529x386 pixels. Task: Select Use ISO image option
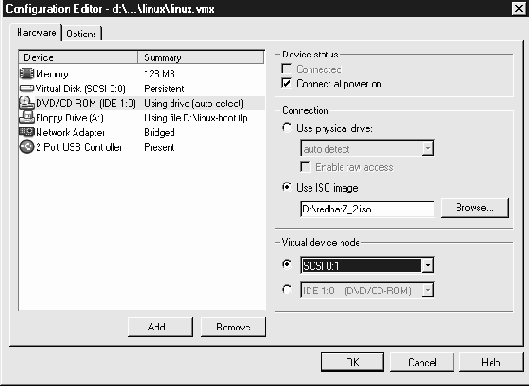pos(287,187)
